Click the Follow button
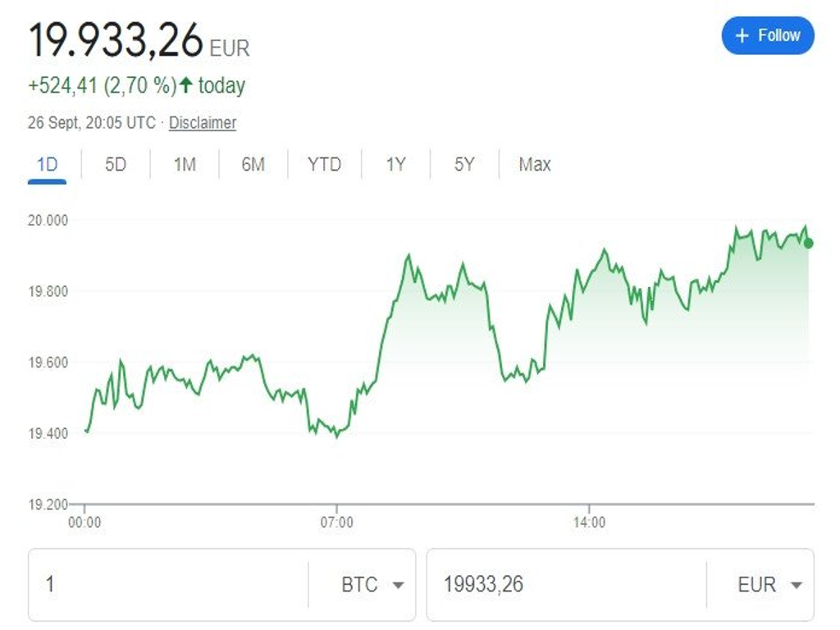 (x=768, y=35)
